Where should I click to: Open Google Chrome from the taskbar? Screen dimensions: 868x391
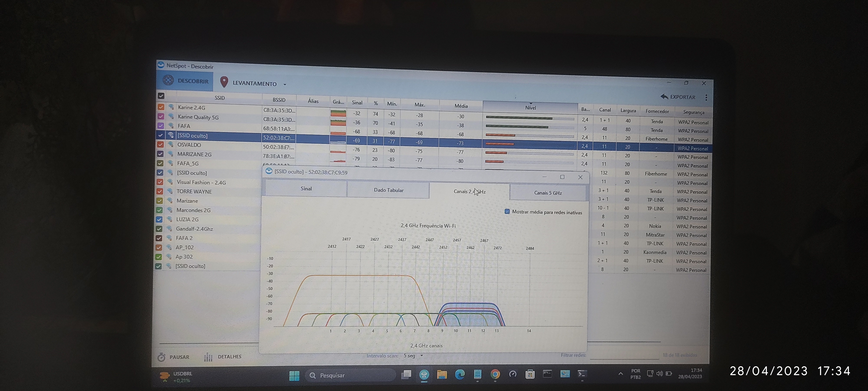[x=495, y=374]
